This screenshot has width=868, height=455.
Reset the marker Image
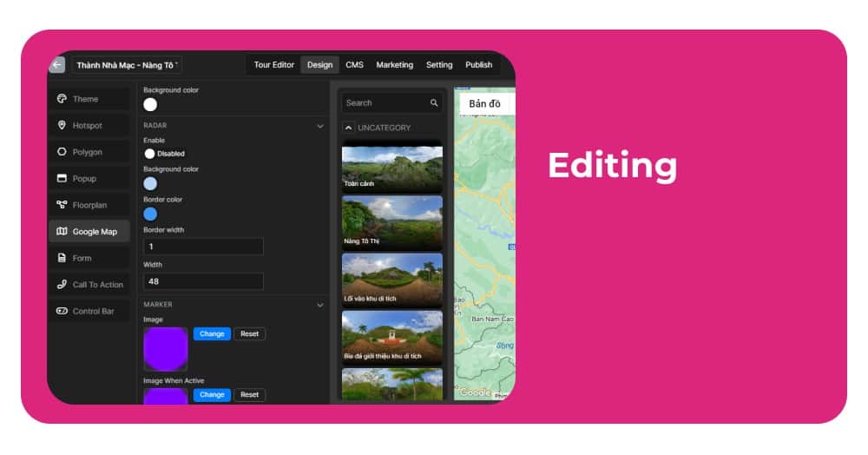tap(249, 334)
